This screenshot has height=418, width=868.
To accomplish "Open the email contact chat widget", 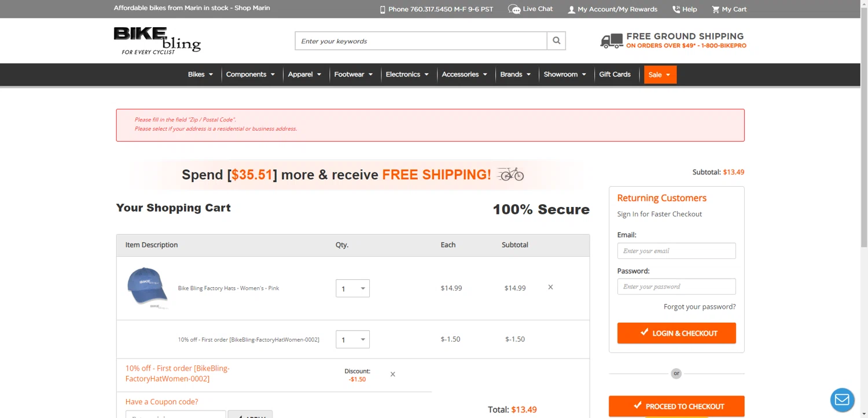I will [842, 400].
